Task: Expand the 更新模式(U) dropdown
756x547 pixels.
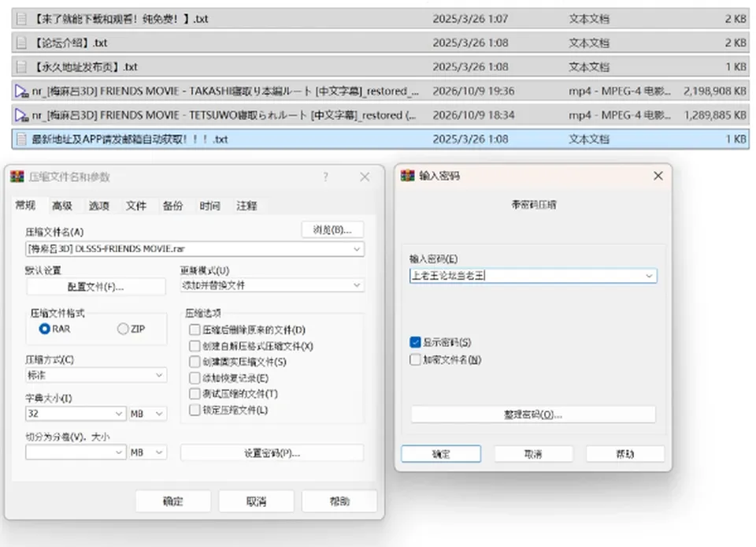Action: 357,285
